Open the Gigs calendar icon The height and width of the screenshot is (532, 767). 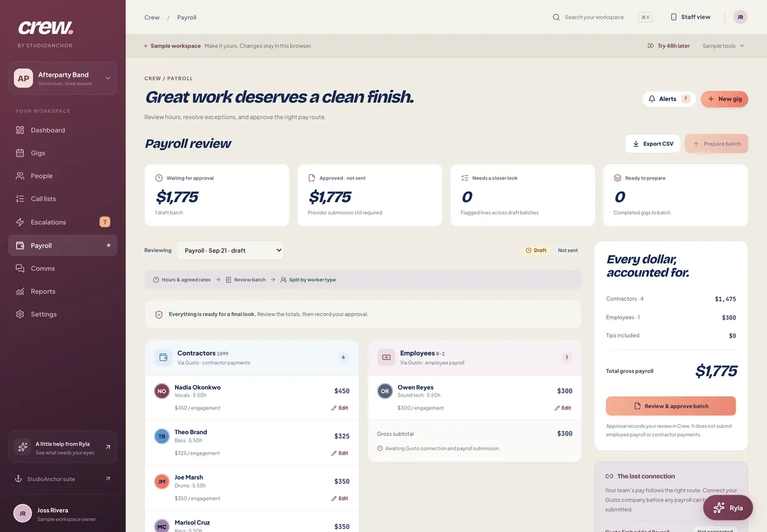click(x=20, y=153)
